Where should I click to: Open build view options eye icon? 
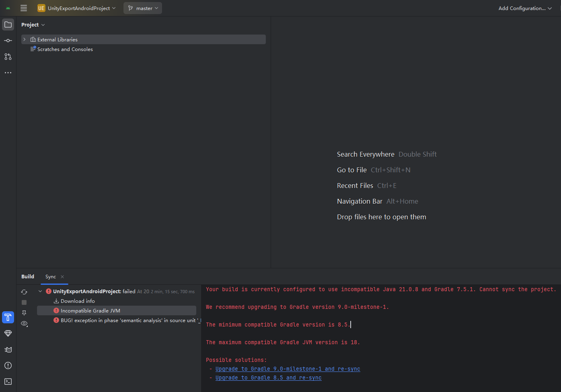coord(24,323)
